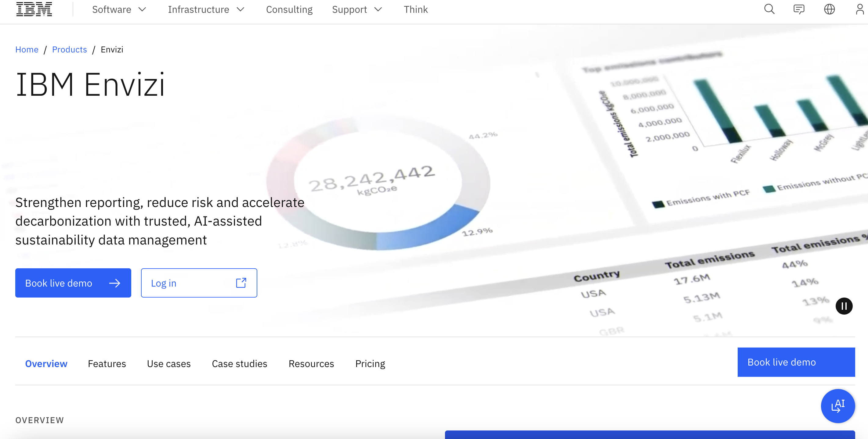Switch to the Use cases tab
The width and height of the screenshot is (868, 439).
[x=169, y=364]
